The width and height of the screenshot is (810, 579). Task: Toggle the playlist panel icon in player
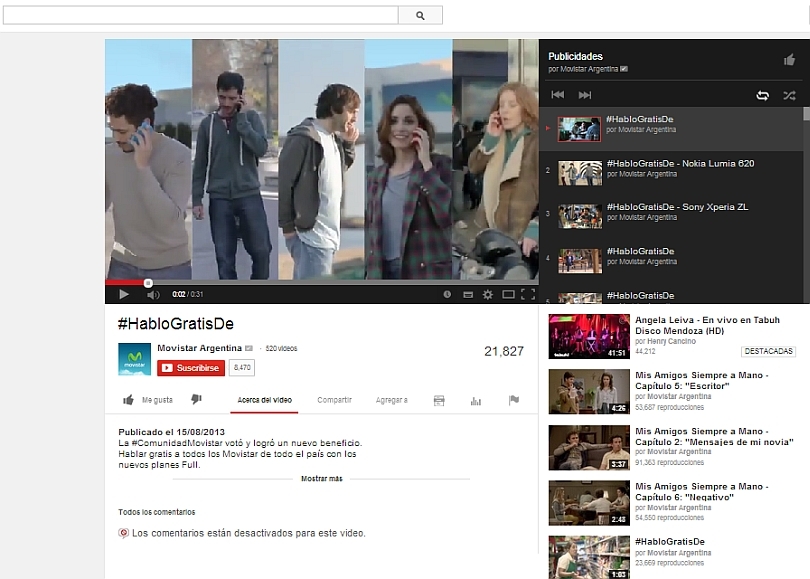point(468,294)
